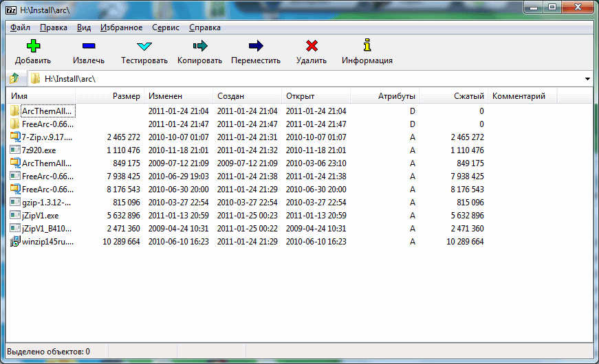Click the gzip-1.3.12-... file icon
The height and width of the screenshot is (364, 599).
[x=15, y=202]
